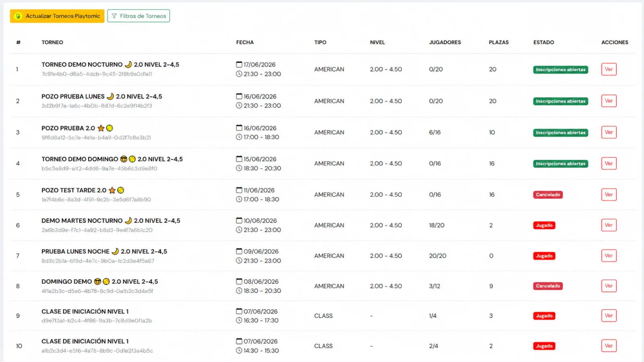Click 20/20 players value
The image size is (644, 362).
click(x=438, y=256)
